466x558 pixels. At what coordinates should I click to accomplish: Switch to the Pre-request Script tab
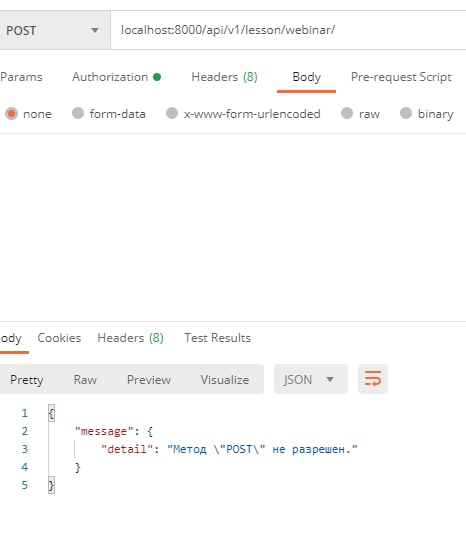[401, 77]
